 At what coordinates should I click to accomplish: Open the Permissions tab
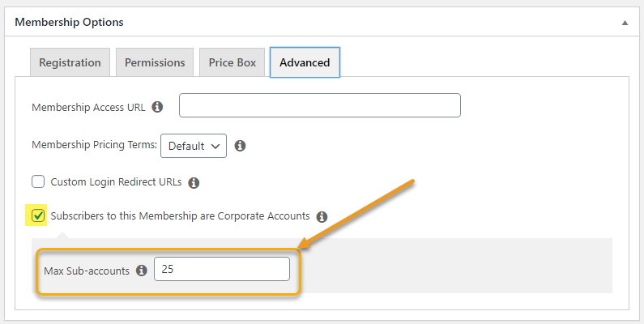155,62
